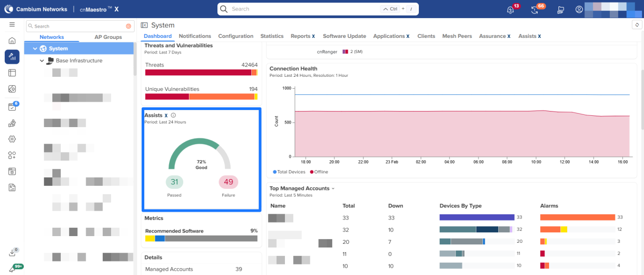Toggle the hamburger navigation menu

[12, 25]
